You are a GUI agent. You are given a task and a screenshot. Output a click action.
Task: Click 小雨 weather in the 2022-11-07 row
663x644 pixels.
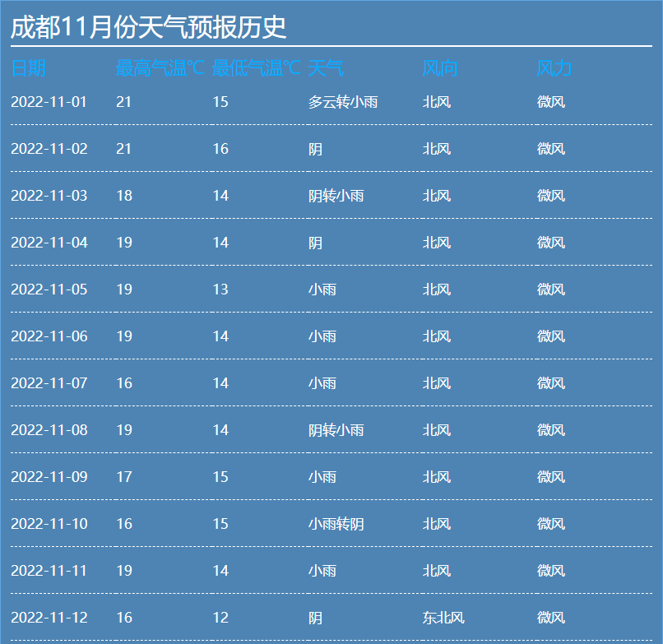click(x=322, y=383)
